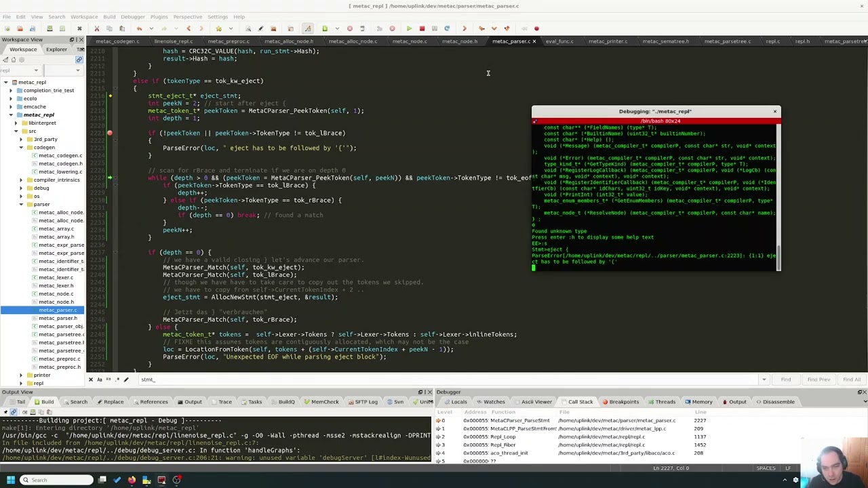The width and height of the screenshot is (868, 488).
Task: Collapse the parser folder node
Action: coord(20,204)
